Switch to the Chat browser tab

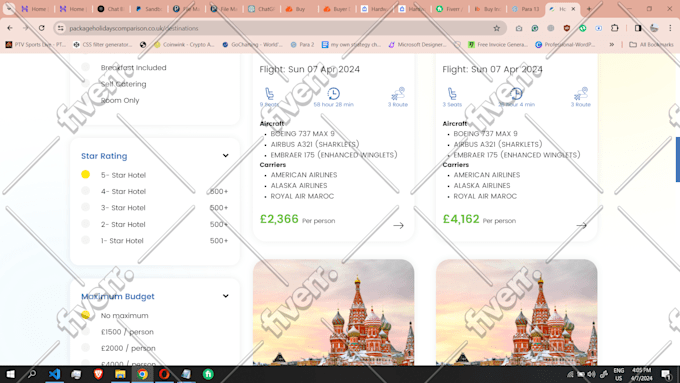point(111,9)
